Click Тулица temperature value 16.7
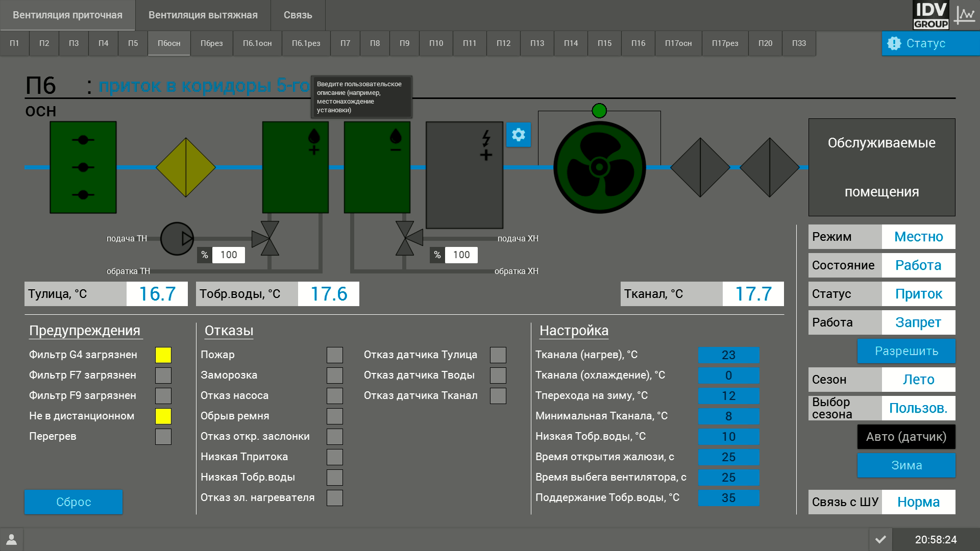 [x=157, y=294]
